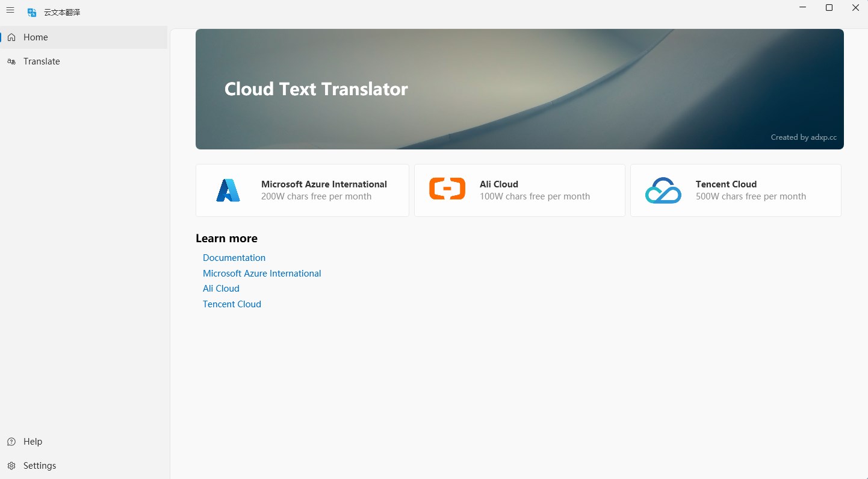Viewport: 868px width, 479px height.
Task: Open Microsoft Azure International link under Learn more
Action: (262, 274)
